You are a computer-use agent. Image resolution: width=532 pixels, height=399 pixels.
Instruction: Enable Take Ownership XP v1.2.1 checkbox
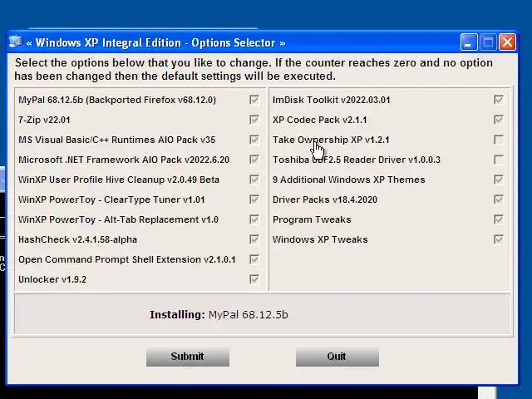(x=499, y=140)
